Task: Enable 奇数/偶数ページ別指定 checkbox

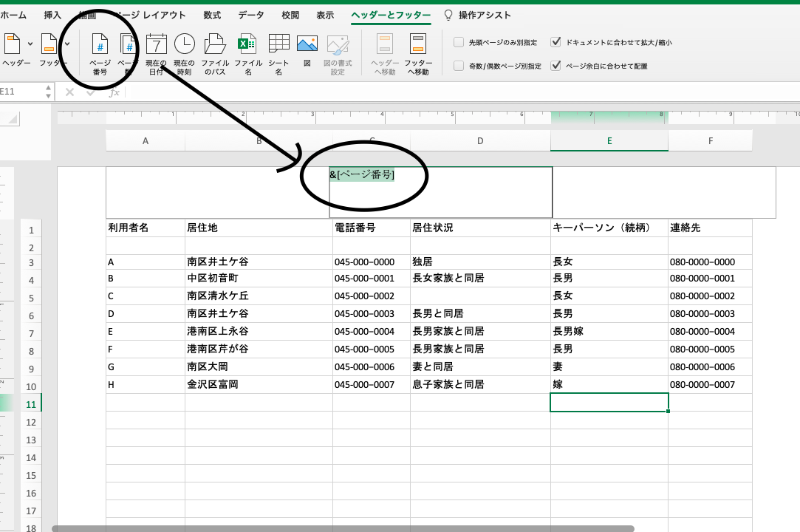Action: (459, 66)
